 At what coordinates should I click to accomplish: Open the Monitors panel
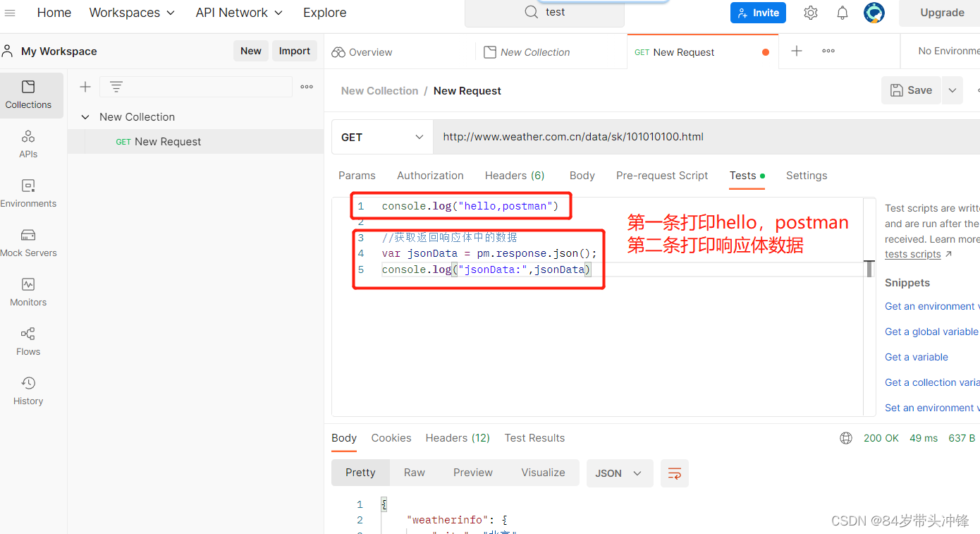[x=28, y=291]
